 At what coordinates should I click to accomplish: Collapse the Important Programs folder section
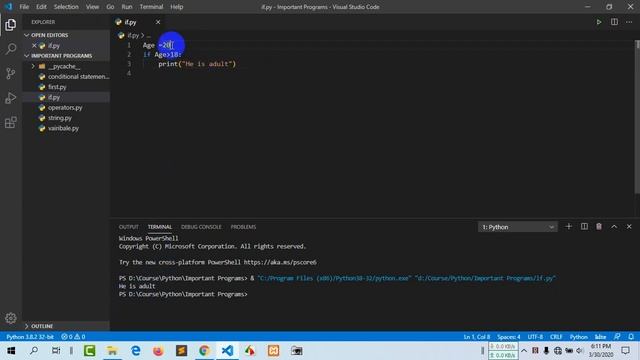[x=66, y=56]
